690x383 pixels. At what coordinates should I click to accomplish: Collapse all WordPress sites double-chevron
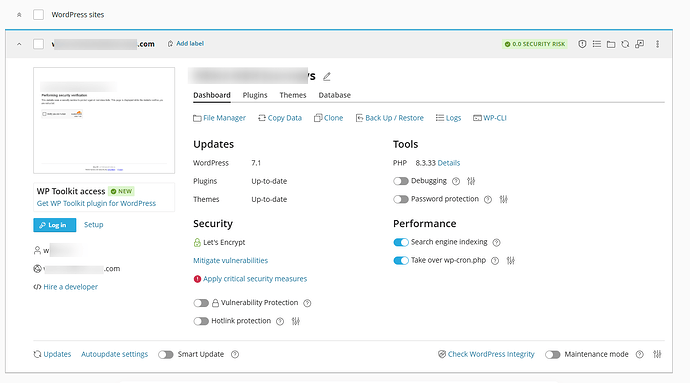pyautogui.click(x=19, y=15)
